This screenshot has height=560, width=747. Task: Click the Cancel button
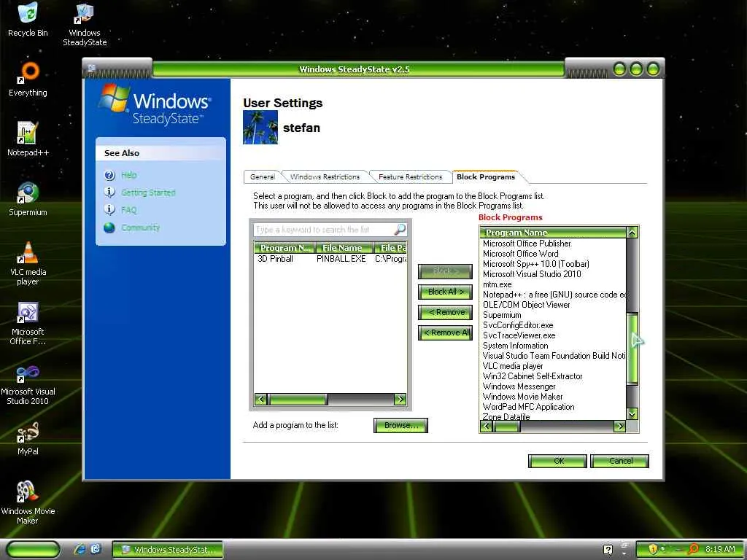pos(619,461)
